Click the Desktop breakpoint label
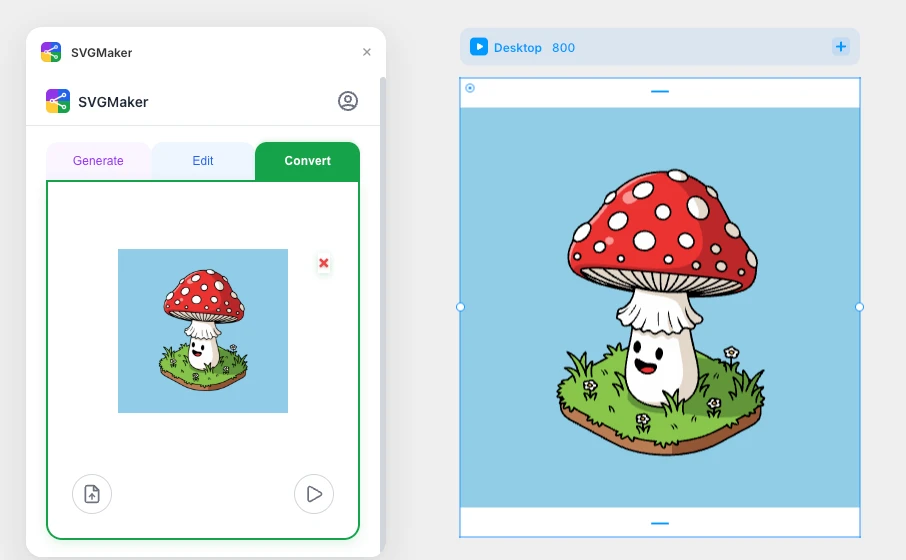 pos(518,47)
